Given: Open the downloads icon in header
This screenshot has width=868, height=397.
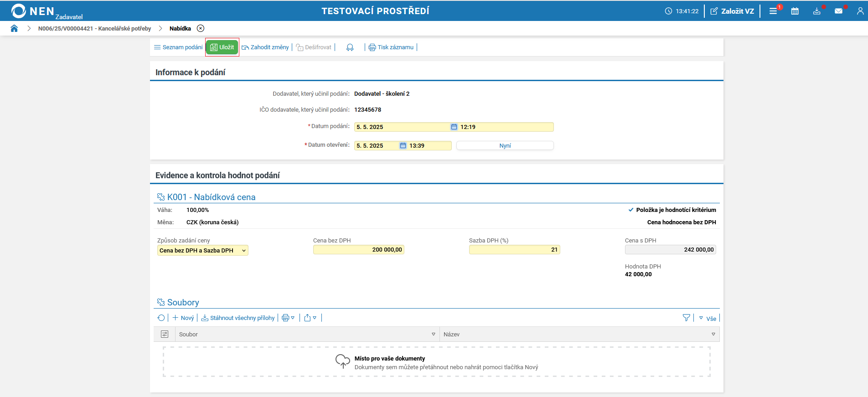Looking at the screenshot, I should click(816, 11).
